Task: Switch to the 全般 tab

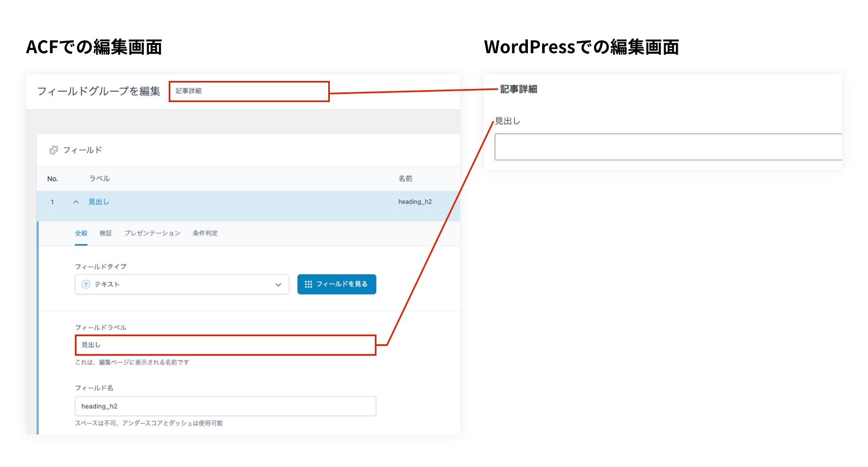Action: click(81, 233)
